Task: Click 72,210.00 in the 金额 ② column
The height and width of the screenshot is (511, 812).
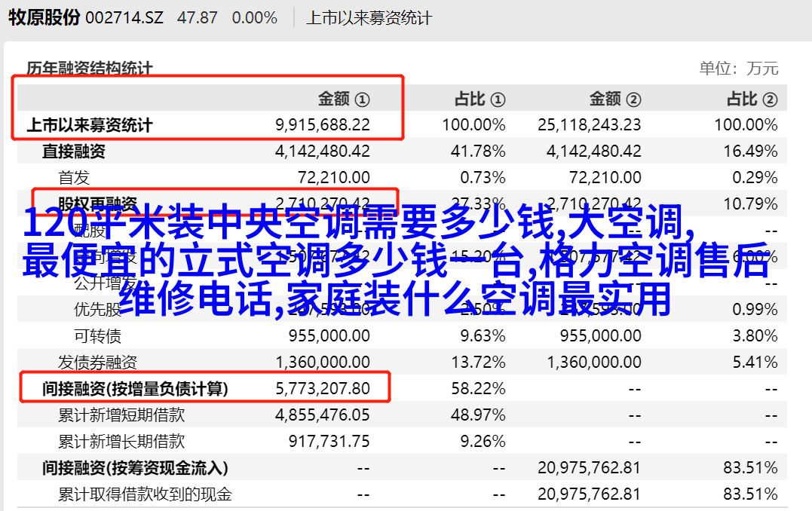Action: 605,178
